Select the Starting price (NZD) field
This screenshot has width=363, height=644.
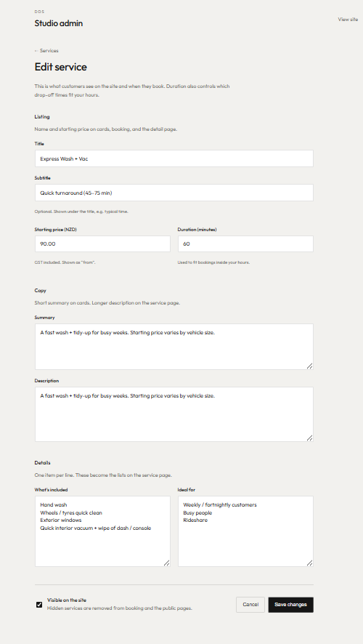[x=102, y=244]
